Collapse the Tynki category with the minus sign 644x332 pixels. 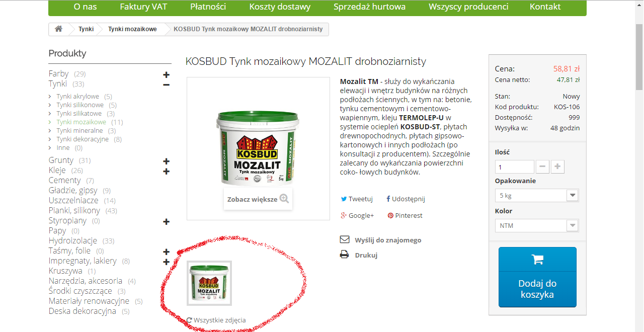[166, 85]
